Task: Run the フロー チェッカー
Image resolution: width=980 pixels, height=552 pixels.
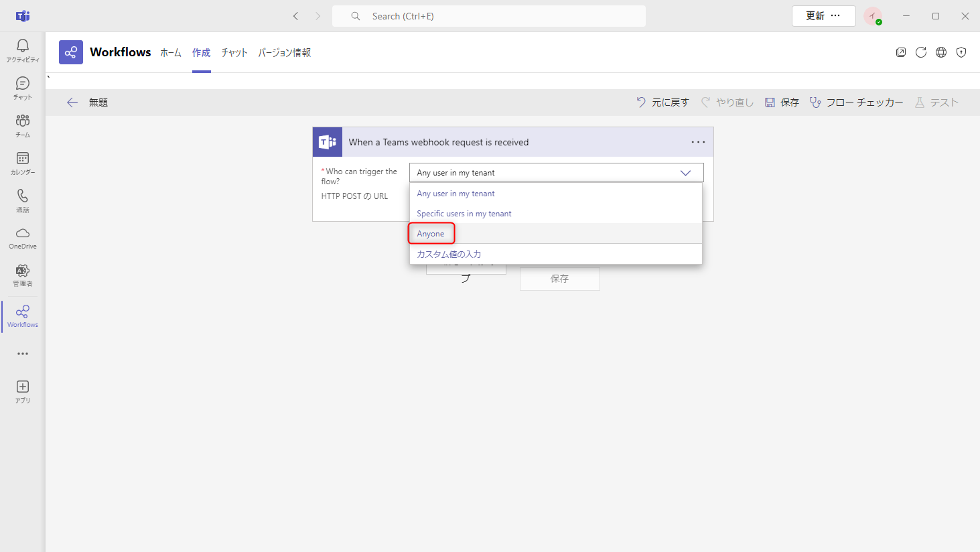Action: [x=856, y=102]
